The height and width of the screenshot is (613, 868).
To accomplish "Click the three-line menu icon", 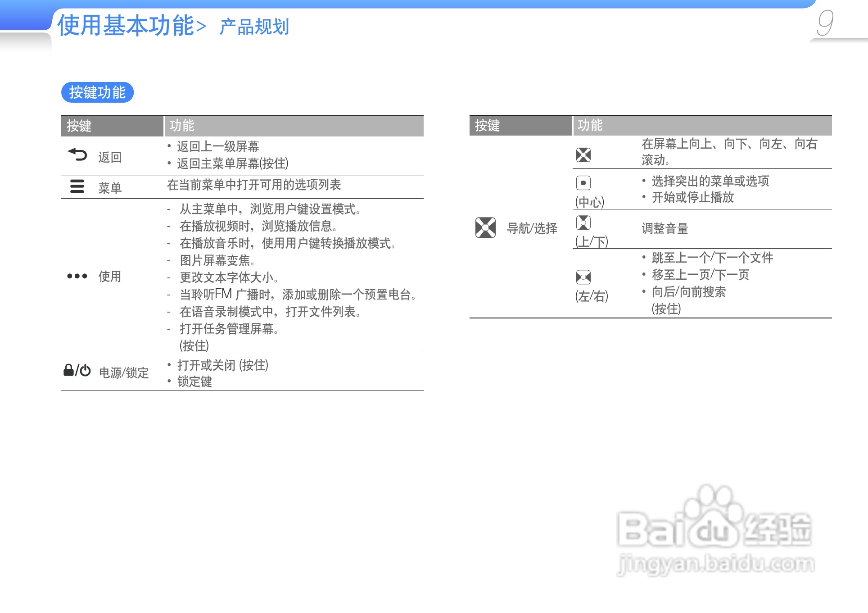I will 77,186.
